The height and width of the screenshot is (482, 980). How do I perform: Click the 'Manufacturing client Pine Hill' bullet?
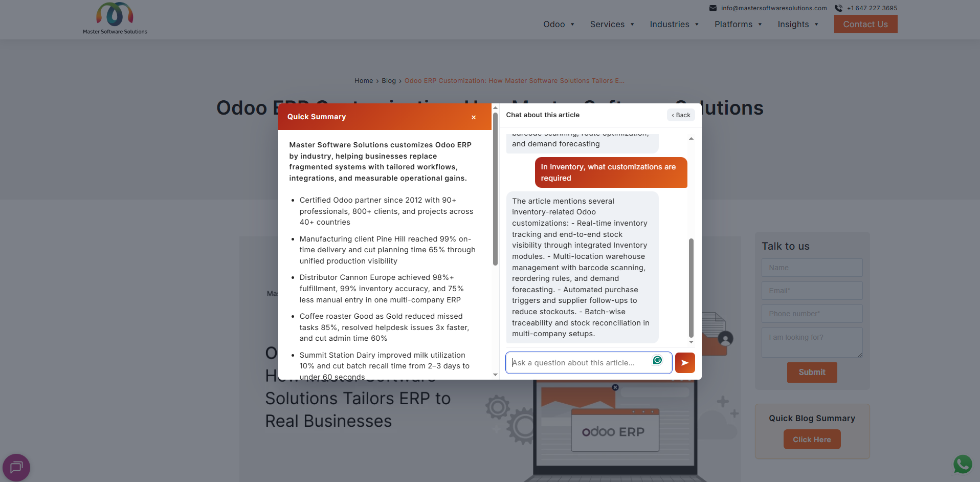pyautogui.click(x=388, y=250)
